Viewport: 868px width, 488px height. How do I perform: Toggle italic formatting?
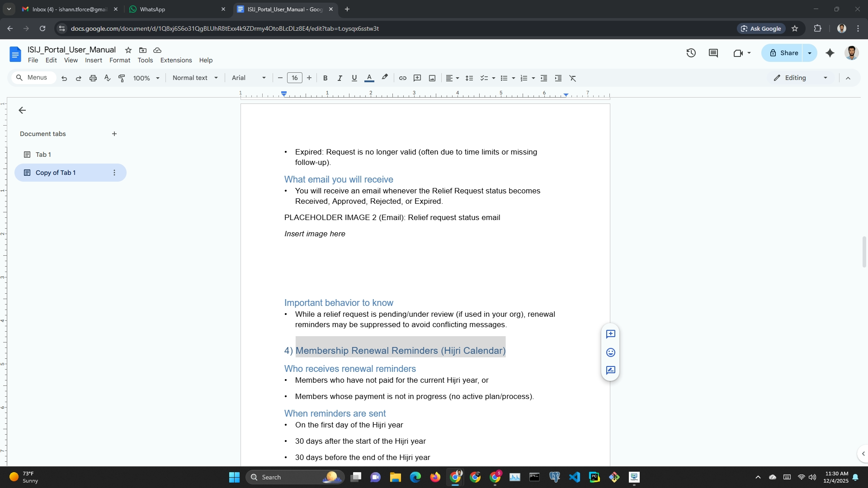click(340, 78)
